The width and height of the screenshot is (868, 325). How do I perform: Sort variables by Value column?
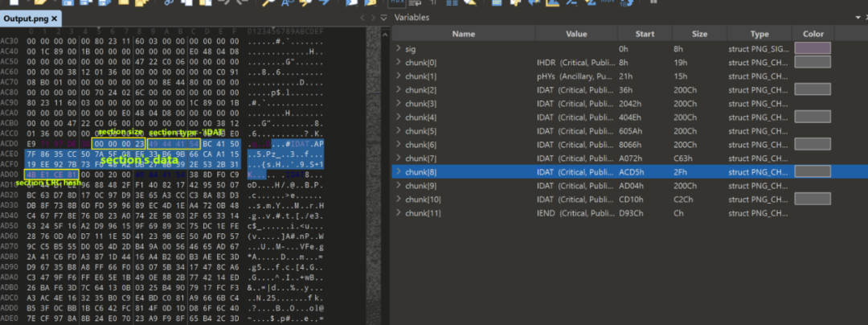point(575,34)
